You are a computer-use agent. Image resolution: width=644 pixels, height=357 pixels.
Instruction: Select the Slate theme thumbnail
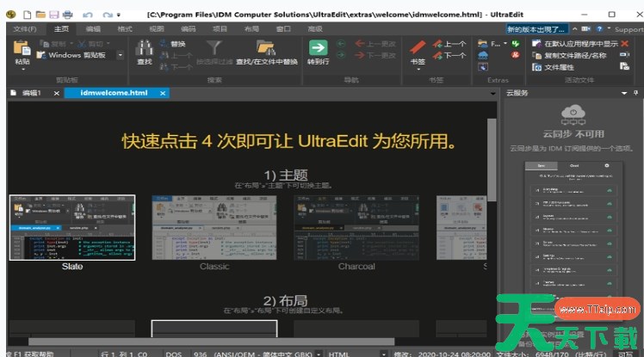[x=72, y=227]
